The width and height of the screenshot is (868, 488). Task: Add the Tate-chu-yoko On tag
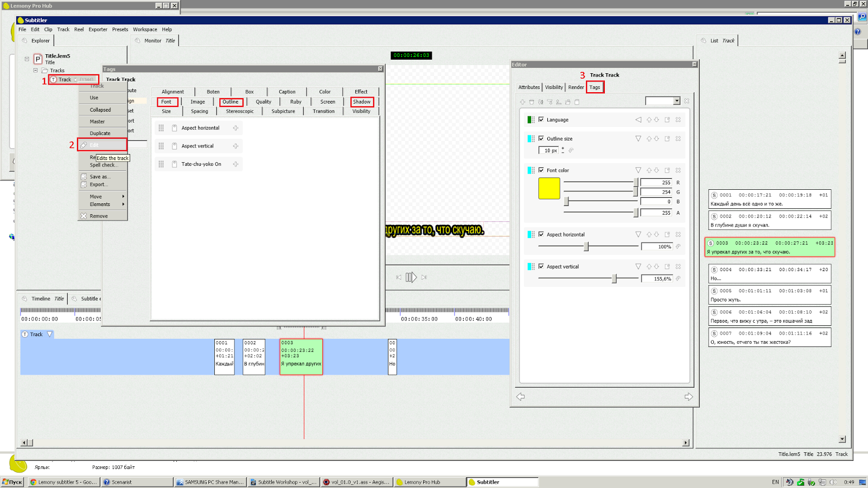pyautogui.click(x=235, y=164)
